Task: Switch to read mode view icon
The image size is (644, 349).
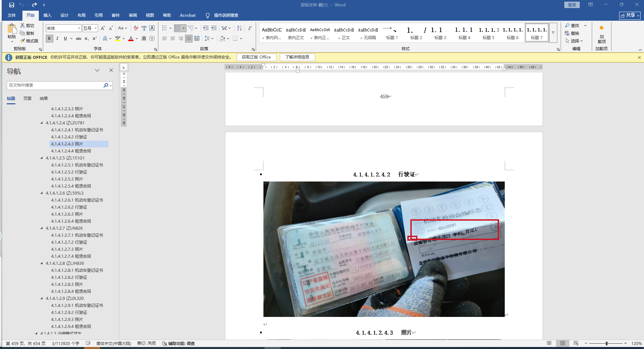Action: [549, 343]
